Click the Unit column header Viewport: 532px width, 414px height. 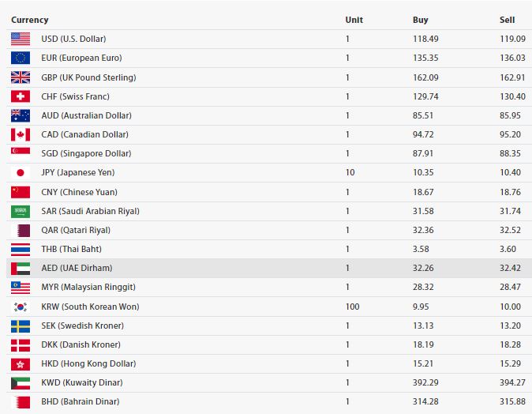354,20
